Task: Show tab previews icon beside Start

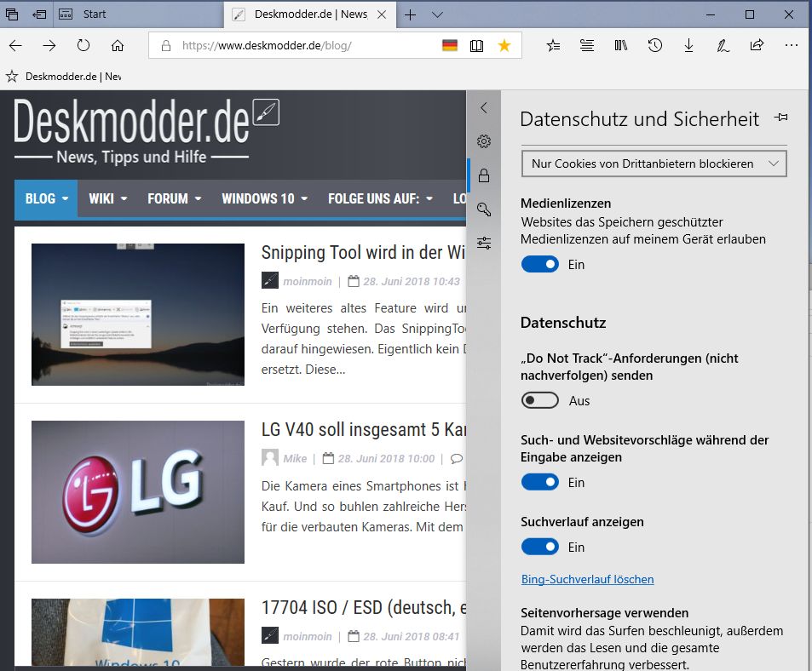Action: pos(66,14)
